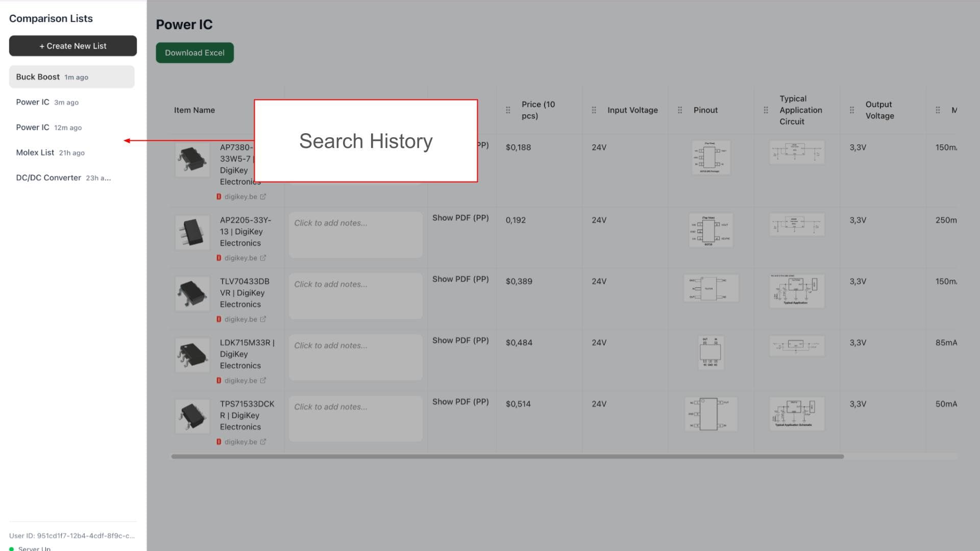Click the drag handle beside Pinout header
980x551 pixels.
(679, 110)
